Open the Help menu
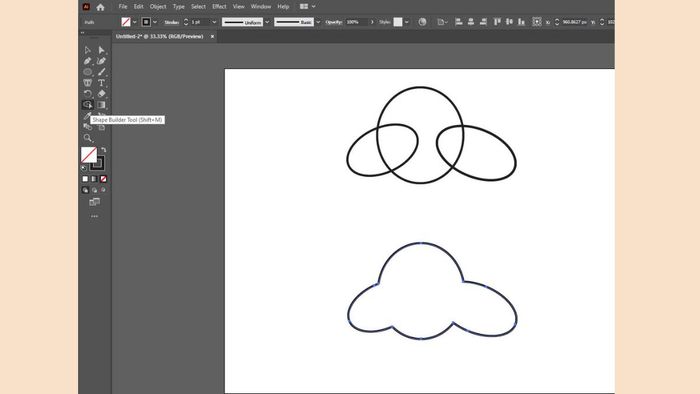The height and width of the screenshot is (394, 700). (283, 7)
